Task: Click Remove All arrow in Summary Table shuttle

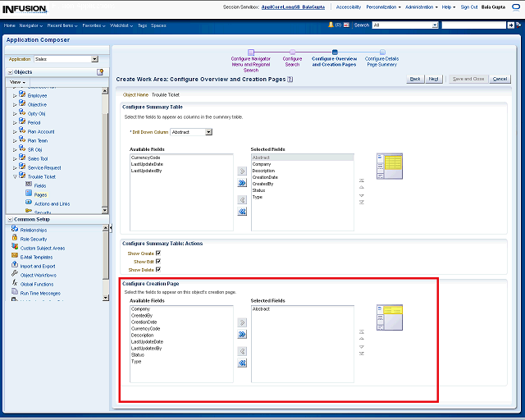Action: coord(242,212)
